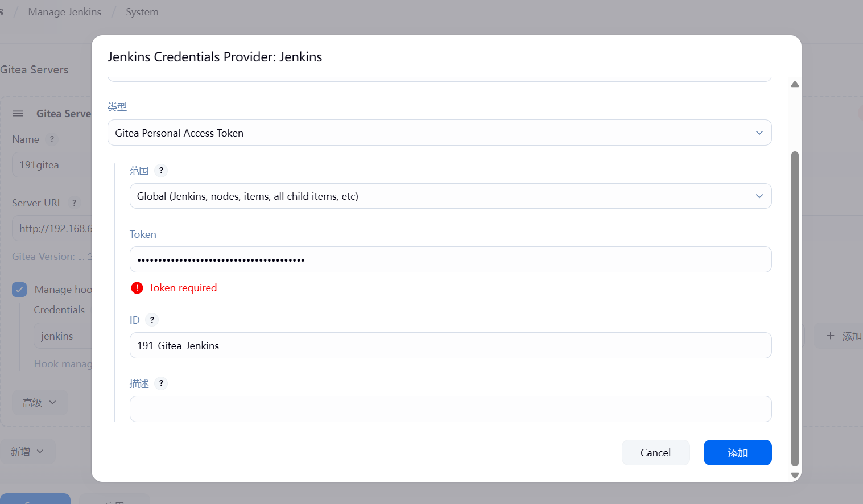
Task: Click the Gitea Version text
Action: 52,257
